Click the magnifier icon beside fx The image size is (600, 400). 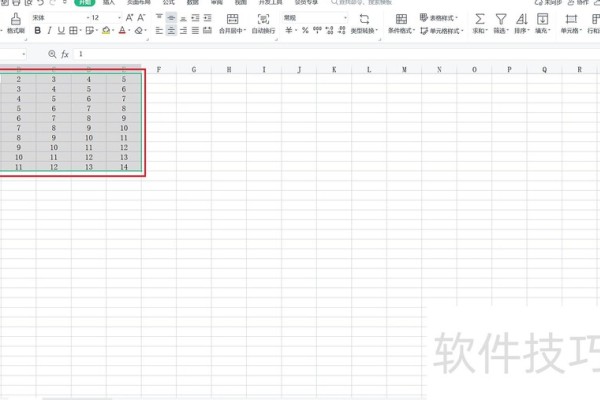pos(52,54)
